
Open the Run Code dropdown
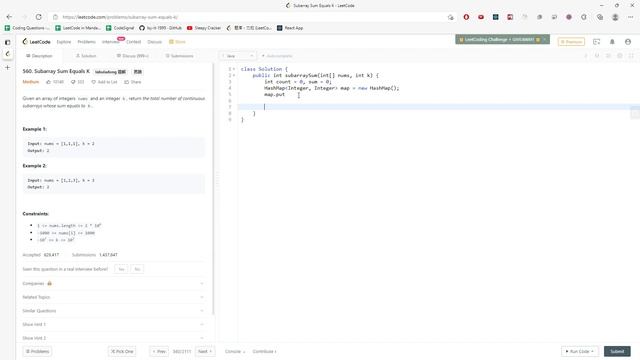tap(580, 351)
